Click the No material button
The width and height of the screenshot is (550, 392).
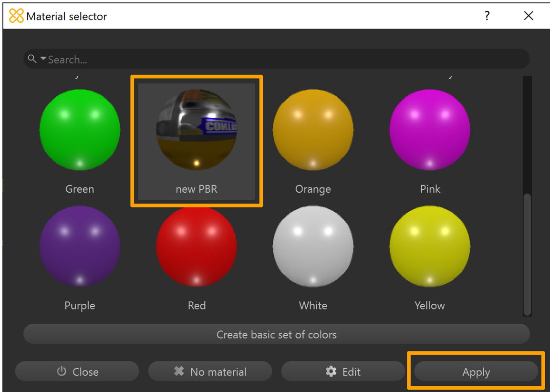tap(210, 371)
